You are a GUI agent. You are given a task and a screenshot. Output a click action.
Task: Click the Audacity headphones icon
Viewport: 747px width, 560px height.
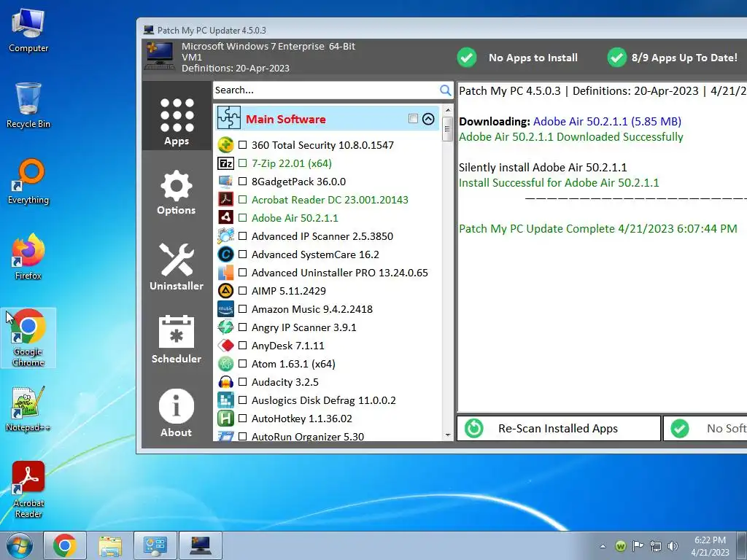click(225, 382)
